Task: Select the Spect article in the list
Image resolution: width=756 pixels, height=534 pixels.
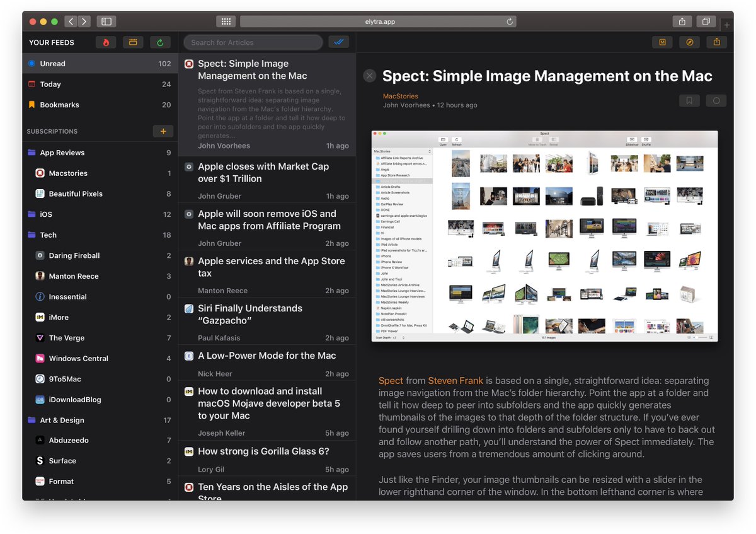Action: click(x=267, y=105)
